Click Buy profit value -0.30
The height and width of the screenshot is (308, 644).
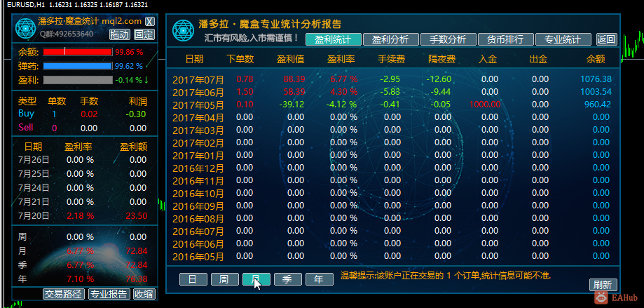point(136,114)
